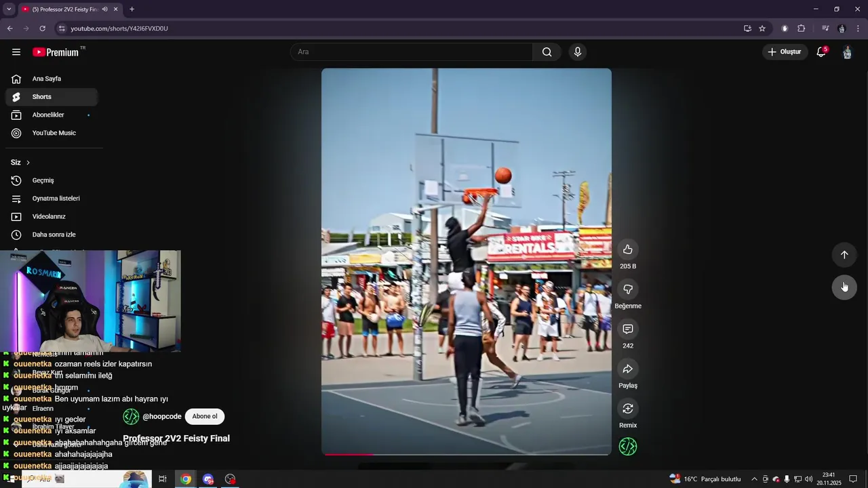Open Chrome tab search dropdown arrow

9,9
